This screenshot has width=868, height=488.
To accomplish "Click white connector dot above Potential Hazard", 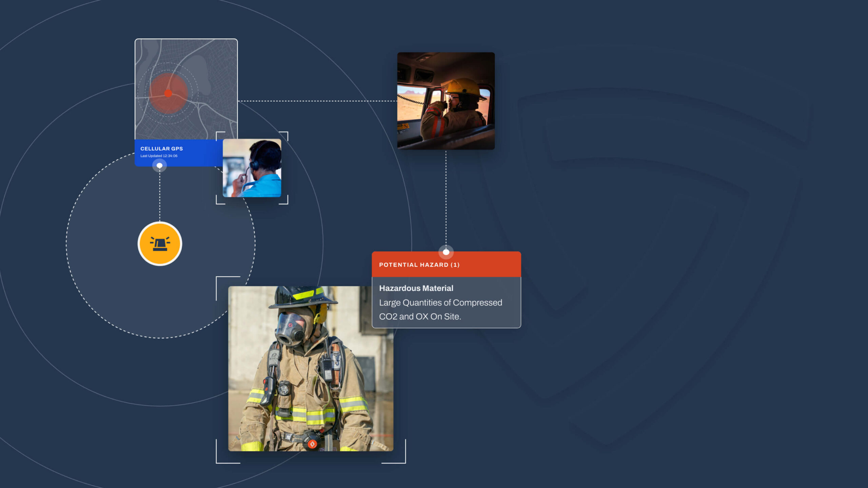I will coord(446,252).
